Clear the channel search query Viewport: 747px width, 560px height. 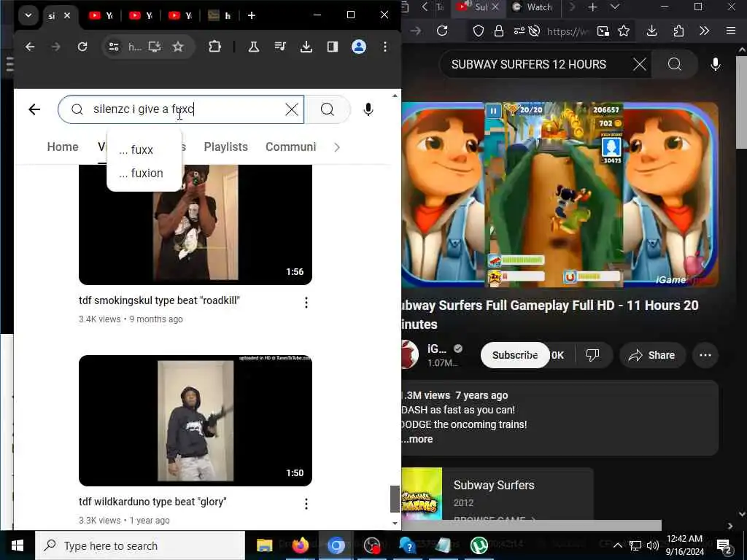pos(292,109)
